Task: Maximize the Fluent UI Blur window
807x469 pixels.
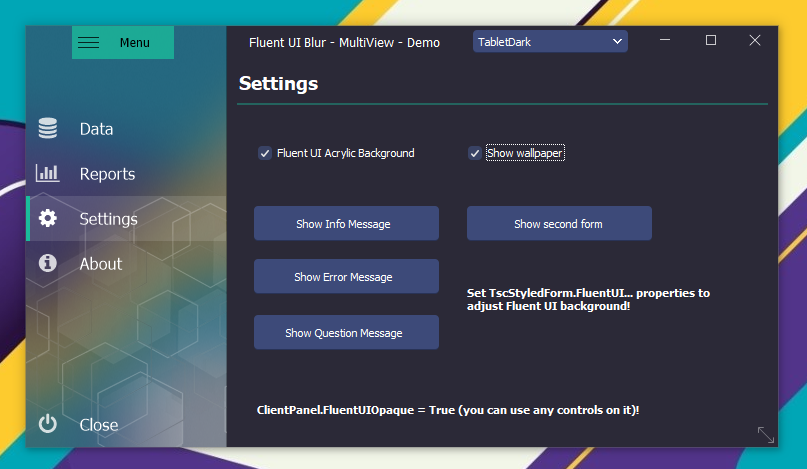Action: pyautogui.click(x=711, y=40)
